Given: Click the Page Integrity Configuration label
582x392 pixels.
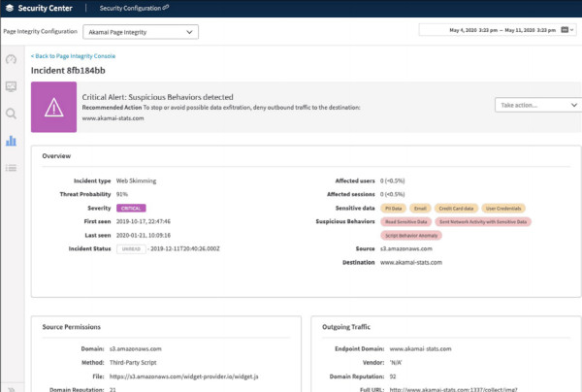Looking at the screenshot, I should pos(41,32).
